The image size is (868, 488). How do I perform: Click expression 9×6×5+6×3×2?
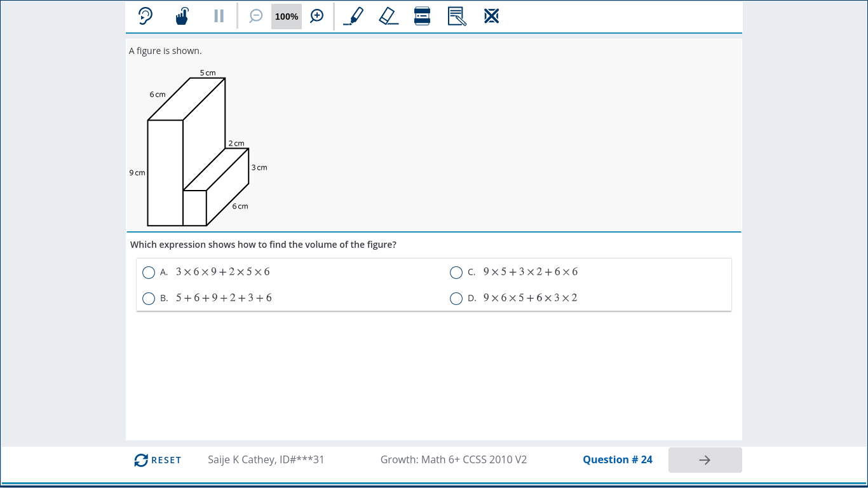click(x=531, y=298)
